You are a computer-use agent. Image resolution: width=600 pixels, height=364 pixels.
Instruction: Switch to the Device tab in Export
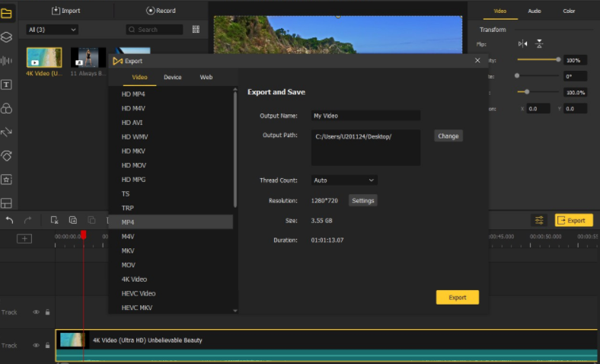pos(173,78)
